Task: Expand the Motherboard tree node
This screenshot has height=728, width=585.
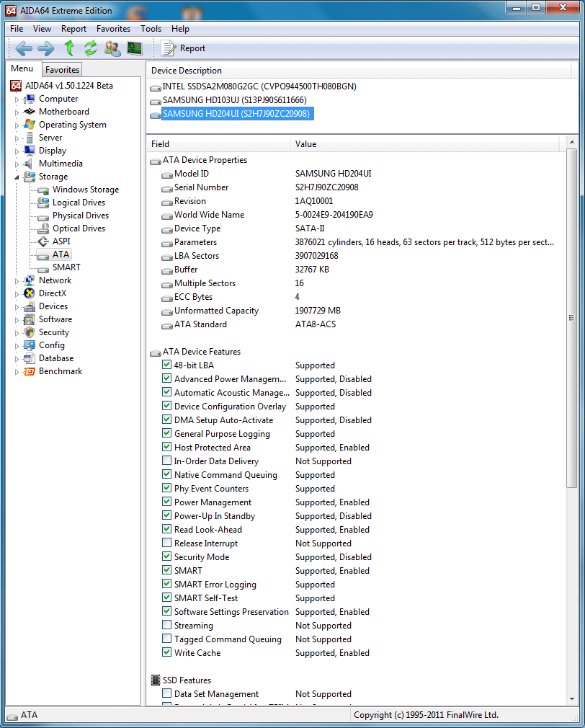Action: (17, 112)
